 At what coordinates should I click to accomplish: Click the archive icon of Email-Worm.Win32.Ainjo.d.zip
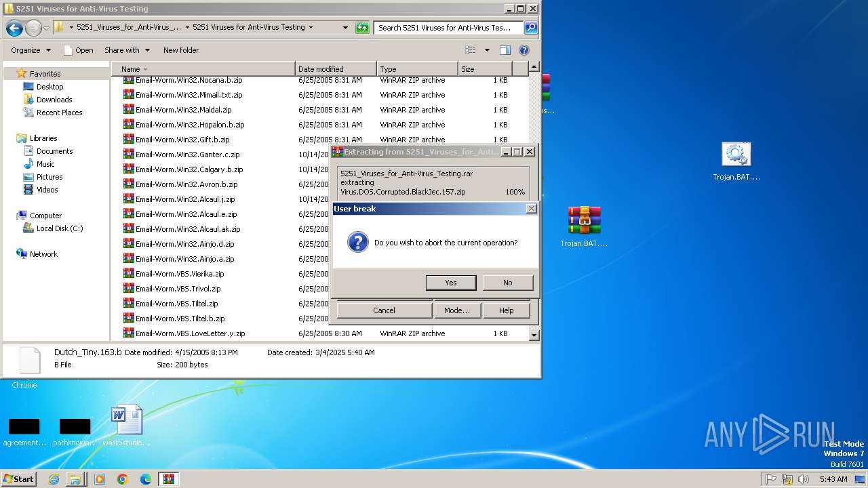tap(129, 243)
